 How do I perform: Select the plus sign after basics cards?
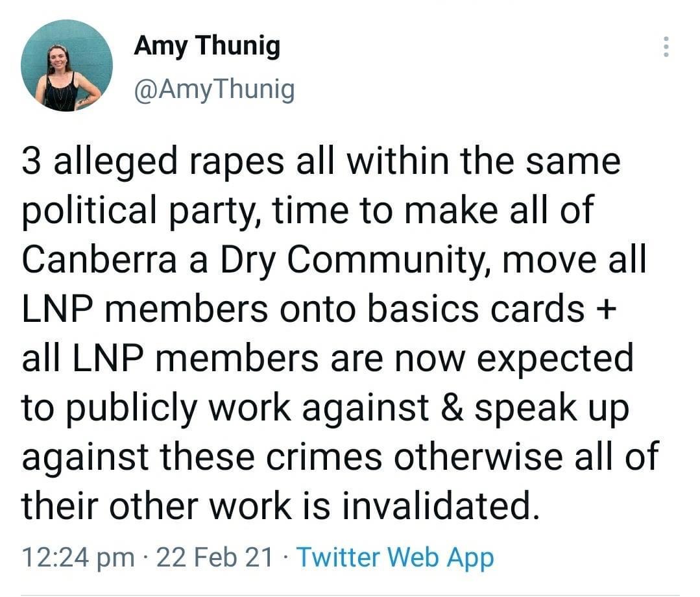pos(605,310)
